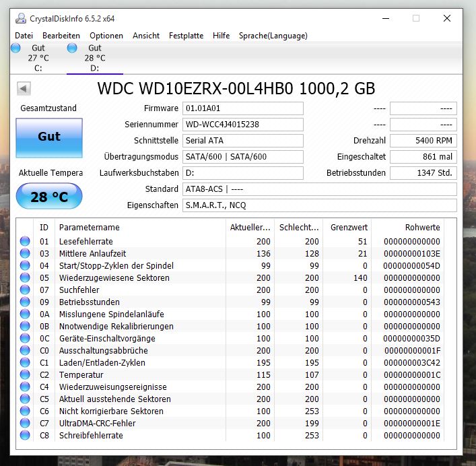Click the Drehzahl value 5400 RPM
The height and width of the screenshot is (466, 476).
[423, 141]
